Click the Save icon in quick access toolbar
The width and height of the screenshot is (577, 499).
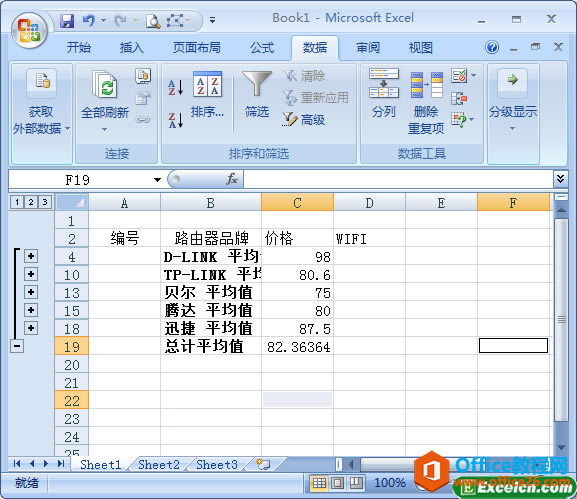point(67,21)
